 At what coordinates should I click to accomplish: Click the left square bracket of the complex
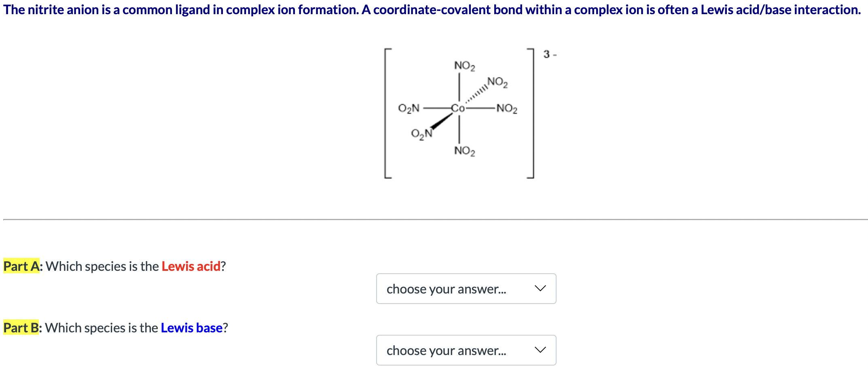point(387,113)
